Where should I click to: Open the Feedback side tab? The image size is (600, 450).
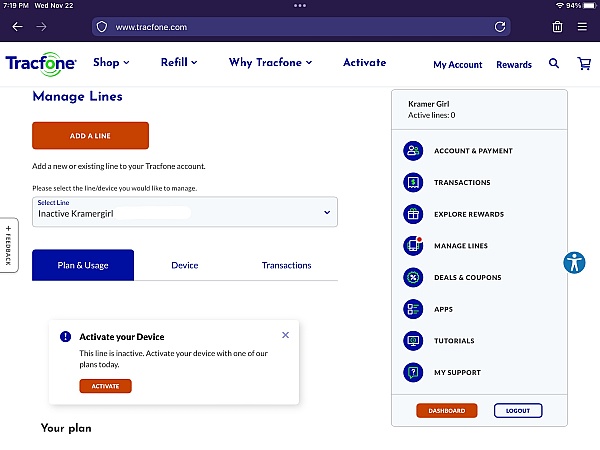(x=9, y=245)
